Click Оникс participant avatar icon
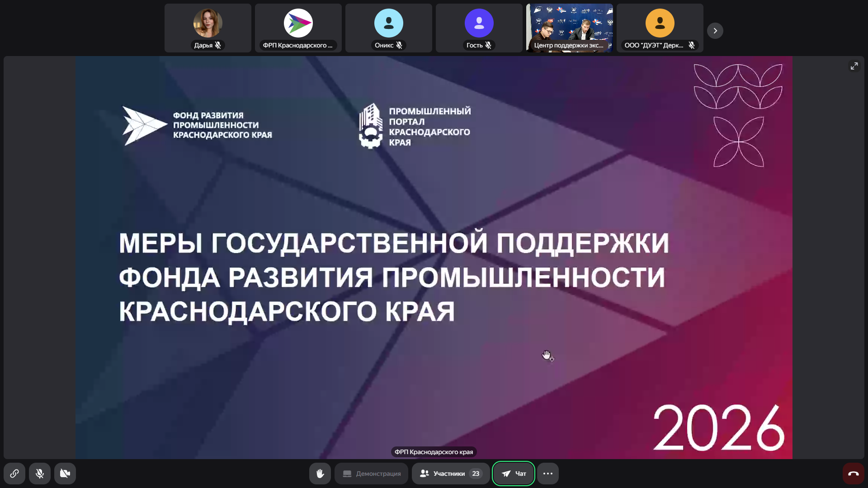 [389, 23]
